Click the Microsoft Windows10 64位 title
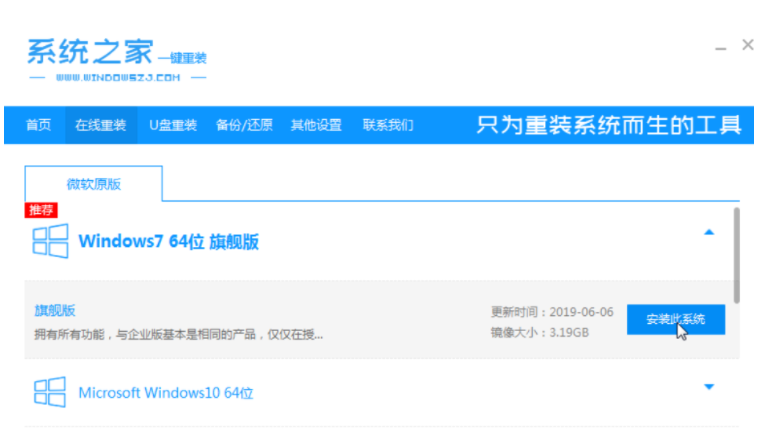 [166, 393]
